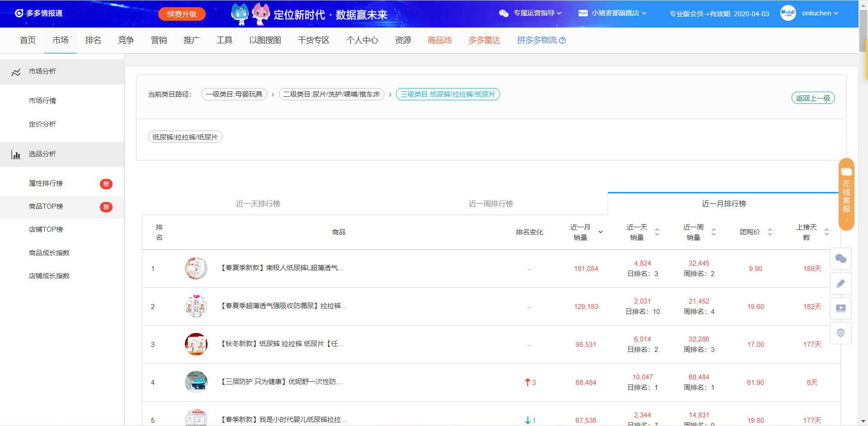Open the 营销 nav menu
This screenshot has width=868, height=426.
click(159, 40)
